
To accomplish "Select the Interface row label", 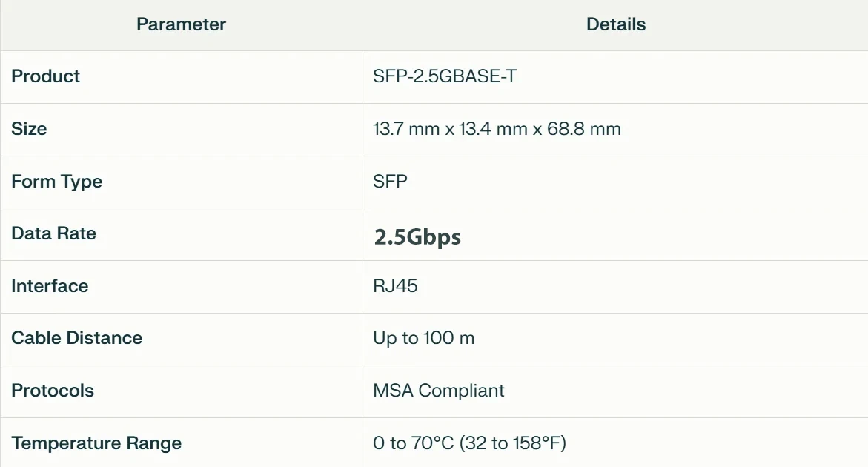I will (x=50, y=286).
